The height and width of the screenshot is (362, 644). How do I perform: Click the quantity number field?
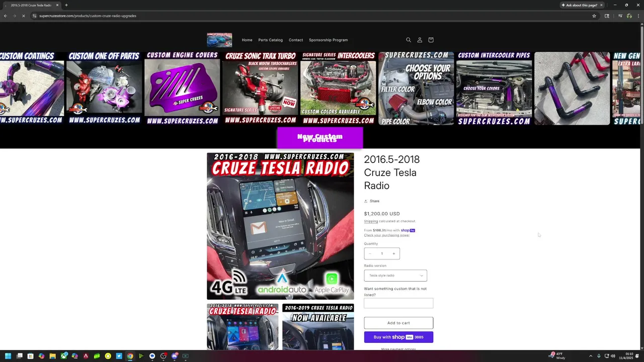click(x=382, y=253)
